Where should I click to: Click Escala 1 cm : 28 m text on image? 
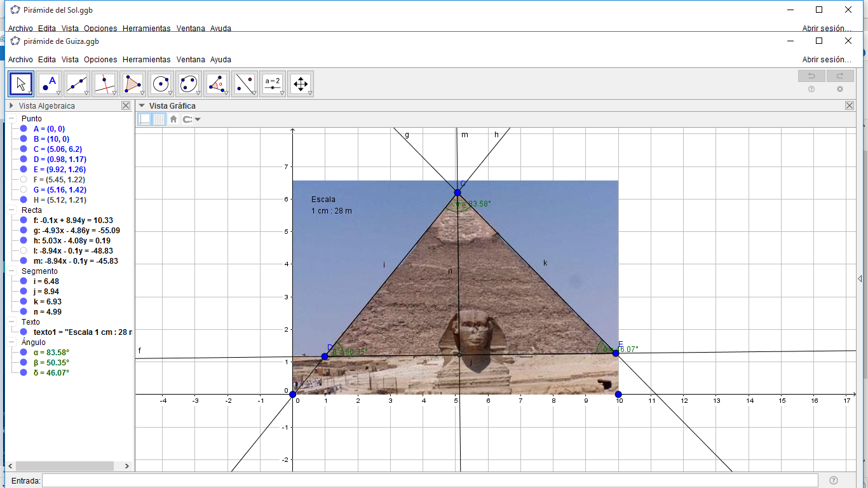(x=331, y=205)
